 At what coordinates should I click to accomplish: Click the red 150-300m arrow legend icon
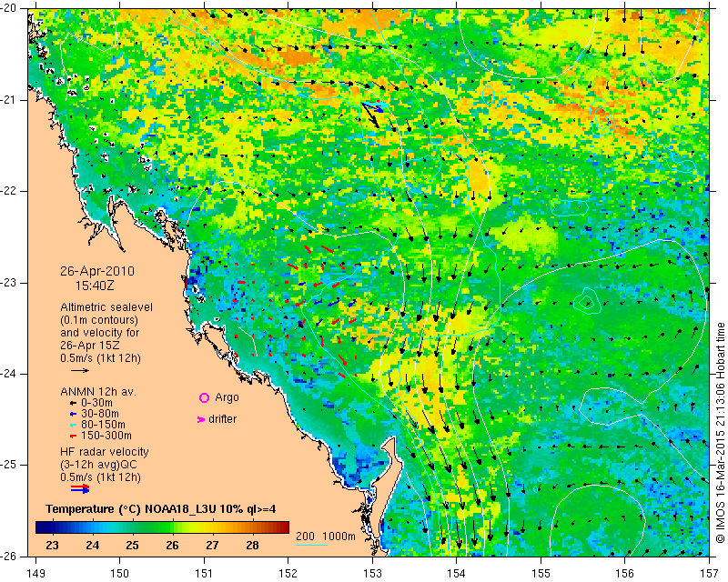(x=73, y=436)
